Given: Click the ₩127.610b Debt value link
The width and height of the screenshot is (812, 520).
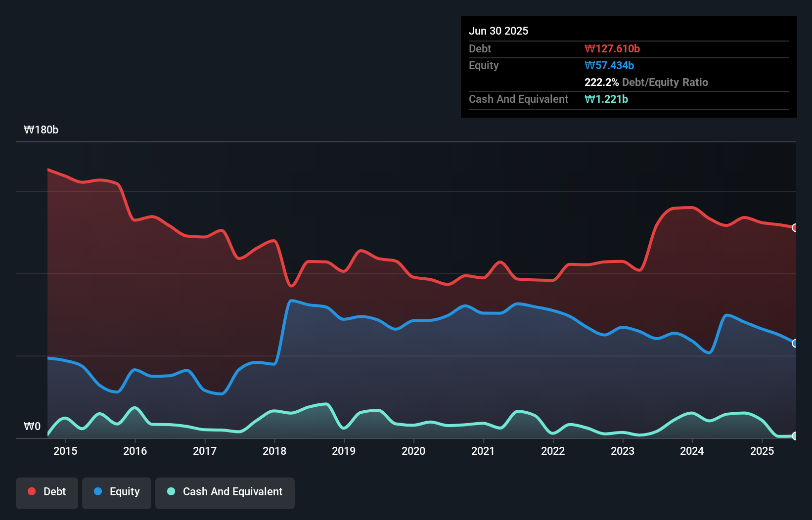Looking at the screenshot, I should [x=611, y=48].
